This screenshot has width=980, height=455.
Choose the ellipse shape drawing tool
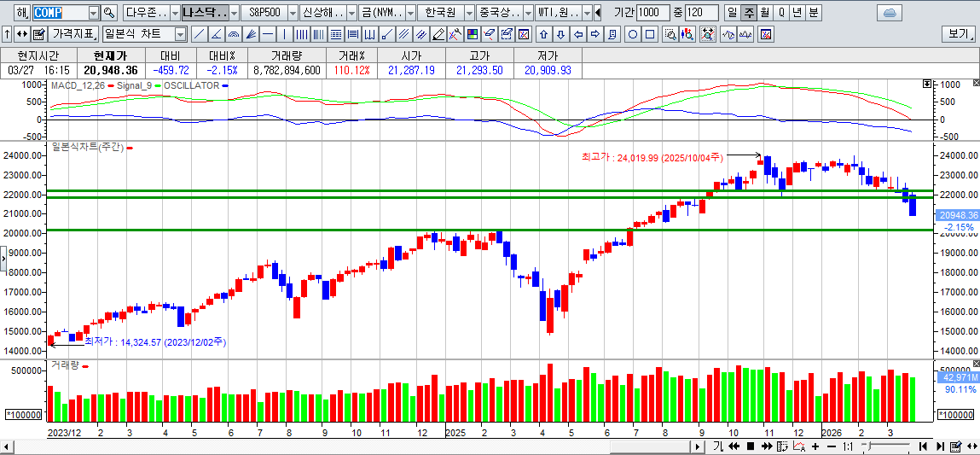click(x=633, y=34)
